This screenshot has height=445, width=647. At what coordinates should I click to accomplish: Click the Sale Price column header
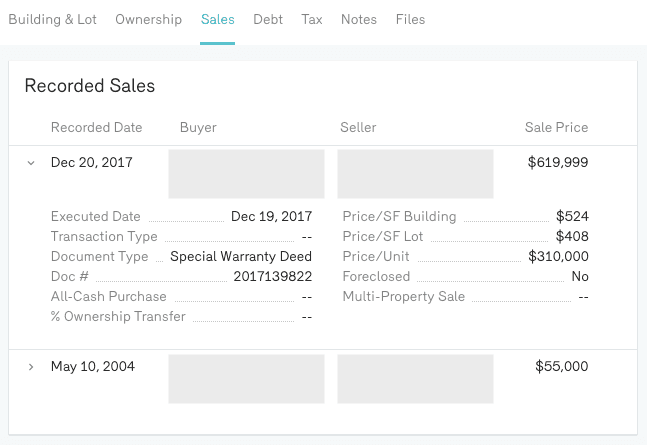(x=556, y=127)
